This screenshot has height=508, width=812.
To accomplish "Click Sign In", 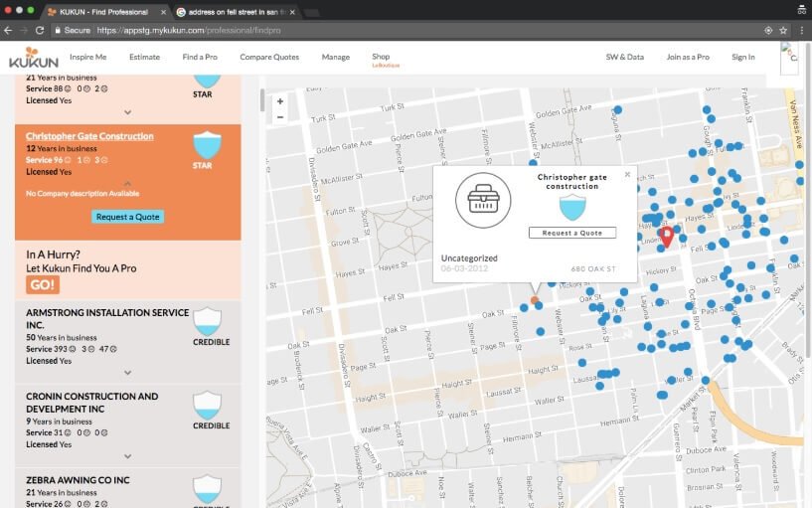I will [x=743, y=57].
